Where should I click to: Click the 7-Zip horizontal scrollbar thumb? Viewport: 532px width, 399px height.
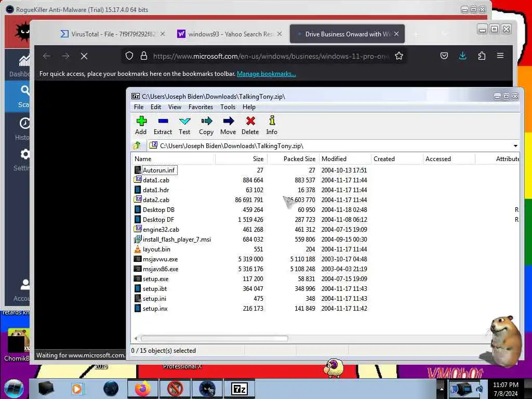point(215,338)
